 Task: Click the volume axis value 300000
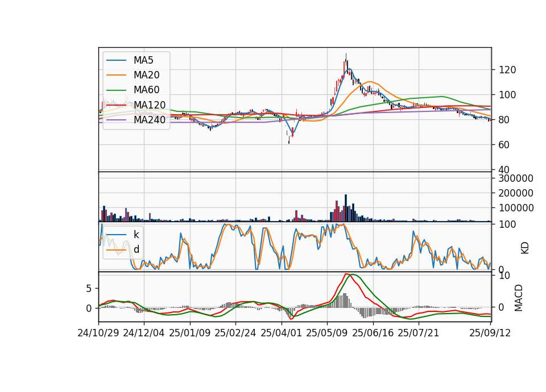click(516, 178)
